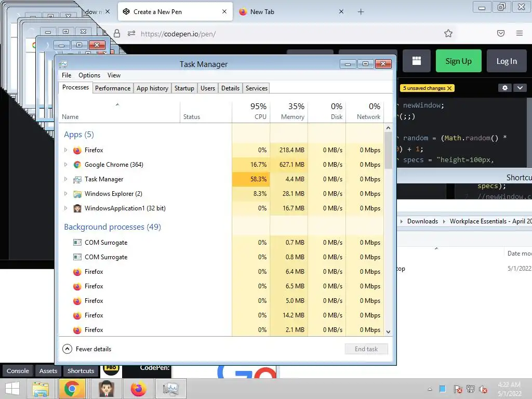Expand the WindowsApplication1 (32 bit) row
This screenshot has height=399, width=532.
pos(66,208)
